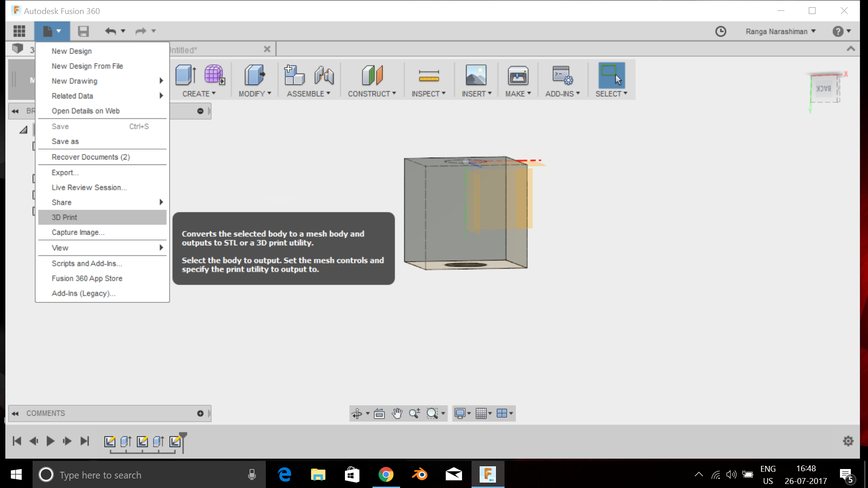Open Add-Ins scripts icon
868x488 pixels.
coord(561,77)
